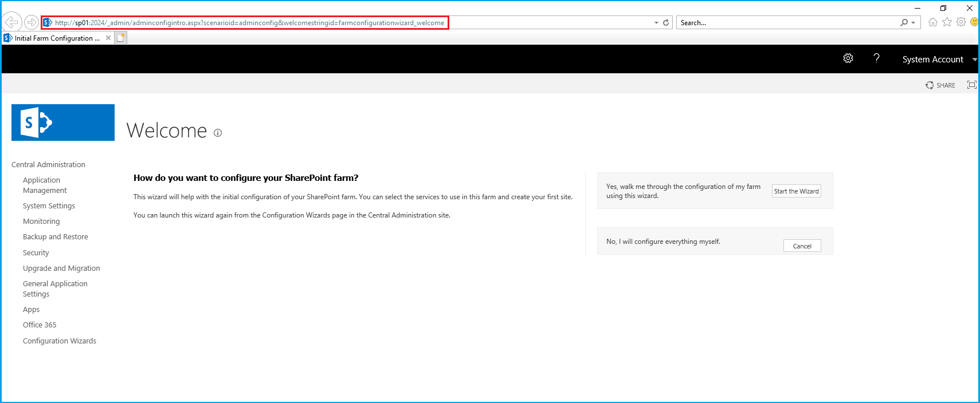Click the Start the Wizard button

coord(796,191)
